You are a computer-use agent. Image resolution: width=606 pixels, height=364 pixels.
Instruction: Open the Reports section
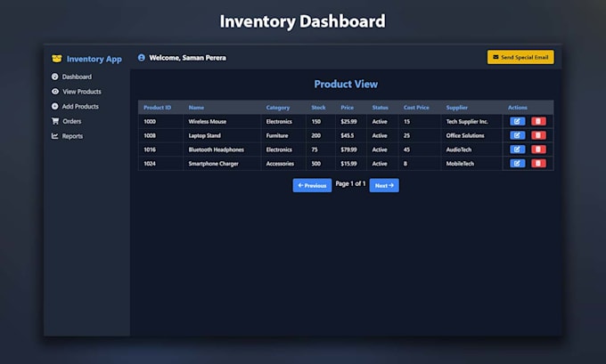[x=67, y=136]
